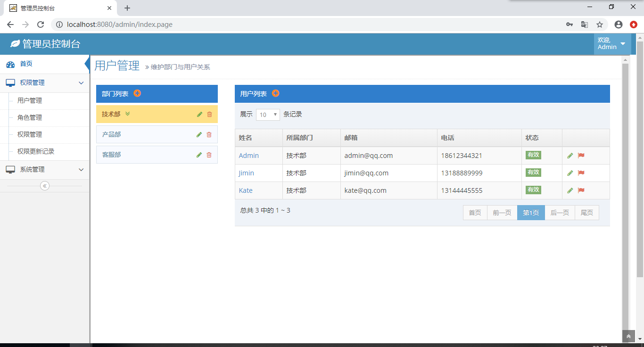Click the phone number 13188889999
This screenshot has width=644, height=347.
(x=462, y=173)
